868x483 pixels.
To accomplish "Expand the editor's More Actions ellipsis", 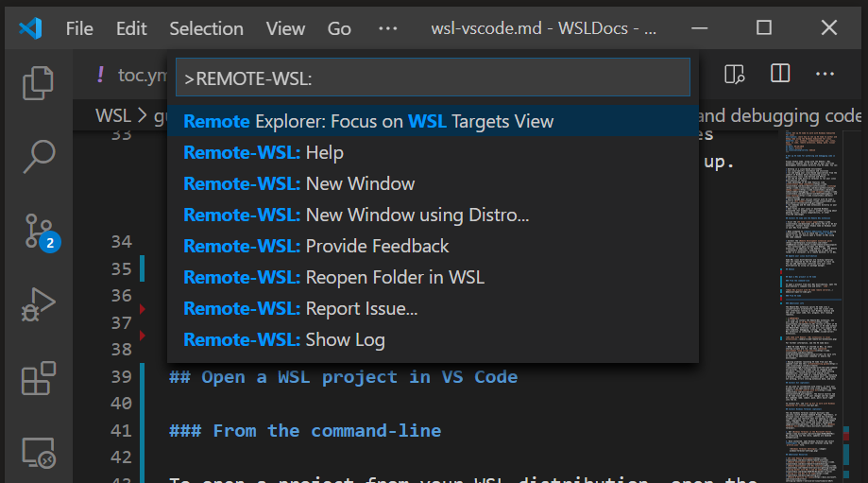I will (825, 74).
